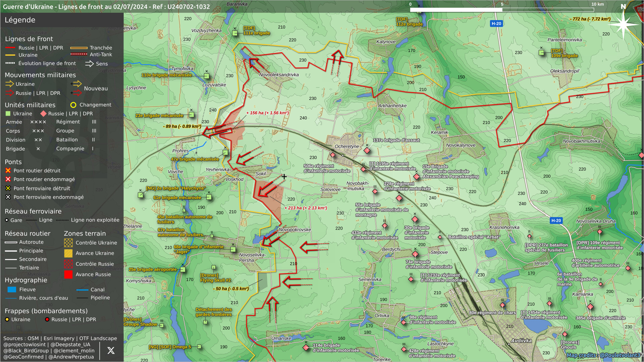Click the 109e brigade TDF unit square
Viewport: 644px width, 362px height.
tap(541, 53)
